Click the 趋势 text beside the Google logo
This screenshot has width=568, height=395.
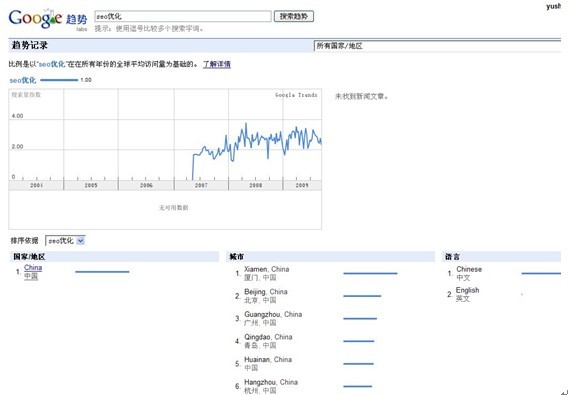point(76,19)
